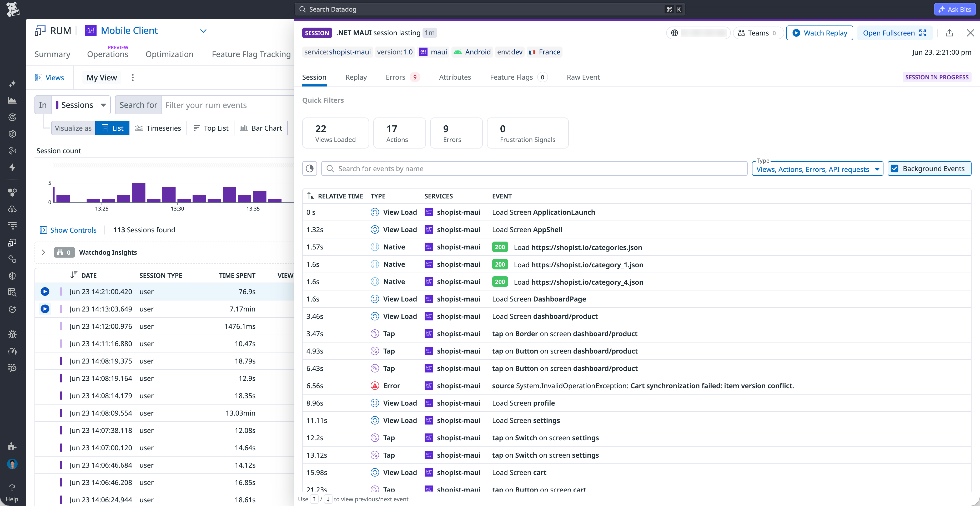Image resolution: width=980 pixels, height=506 pixels.
Task: Click the Native icon in the 1.57s row
Action: click(x=375, y=247)
